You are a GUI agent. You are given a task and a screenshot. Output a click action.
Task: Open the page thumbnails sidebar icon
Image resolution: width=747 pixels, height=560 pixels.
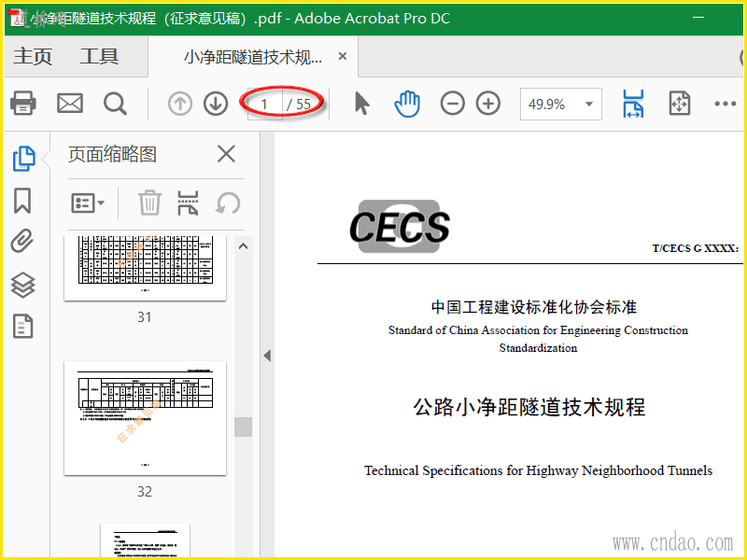[23, 158]
